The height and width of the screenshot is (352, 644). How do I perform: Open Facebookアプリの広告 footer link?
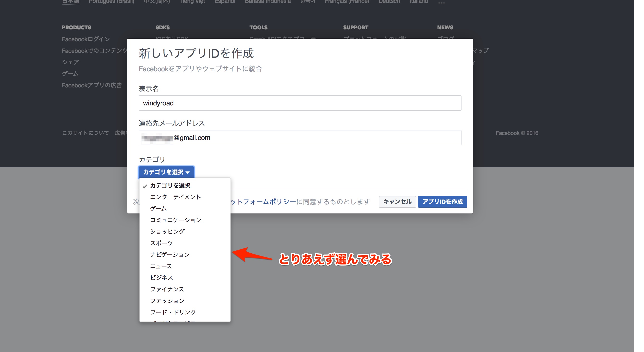point(92,85)
